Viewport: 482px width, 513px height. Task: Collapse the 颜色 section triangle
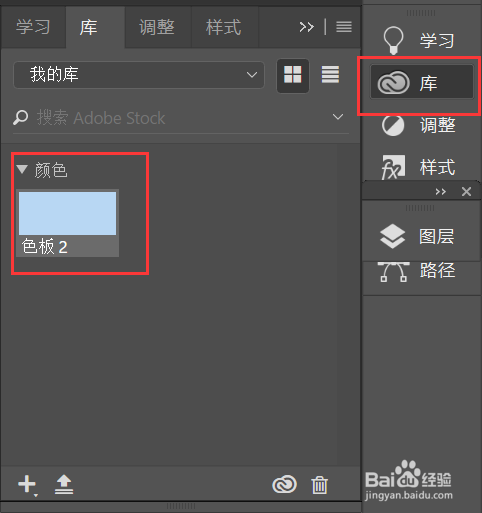pyautogui.click(x=22, y=169)
